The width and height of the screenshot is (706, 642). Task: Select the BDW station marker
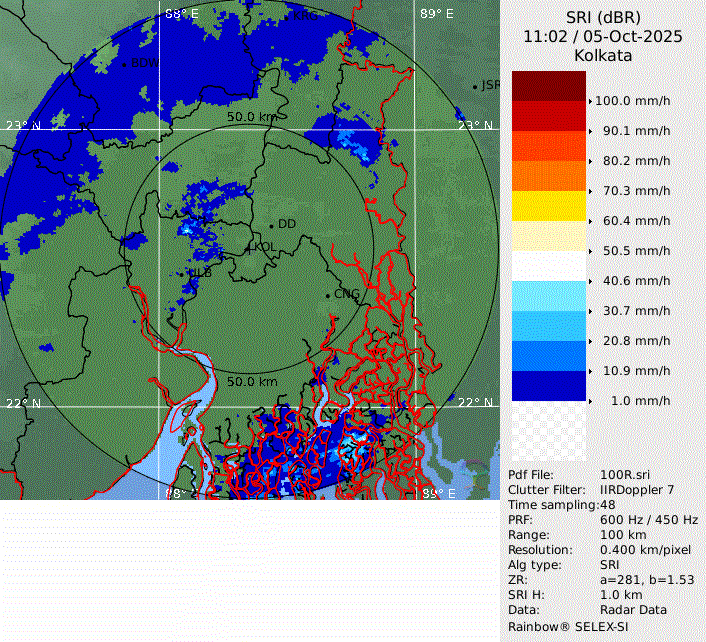124,64
